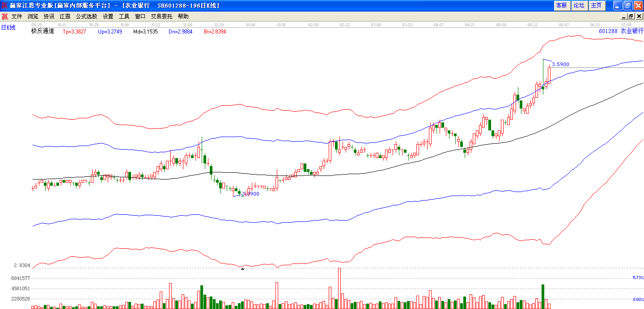Viewport: 644px width, 309px height.
Task: Open the 帮助 (Help) menu
Action: coord(183,16)
